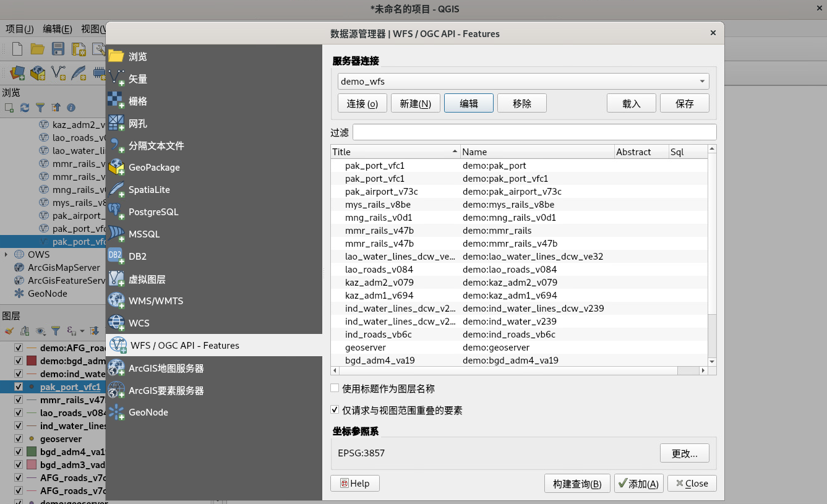
Task: Click filter funnel icon in 浏览 panel
Action: click(40, 108)
